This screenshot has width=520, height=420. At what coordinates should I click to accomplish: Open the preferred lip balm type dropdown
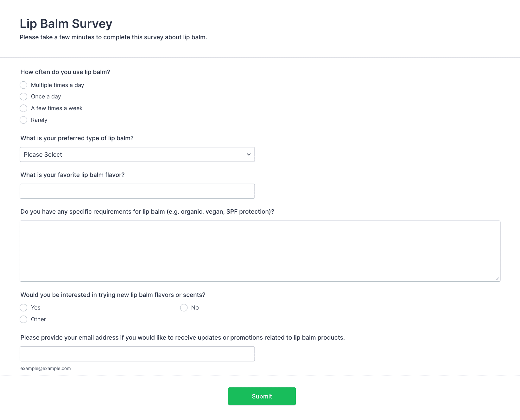pyautogui.click(x=137, y=154)
